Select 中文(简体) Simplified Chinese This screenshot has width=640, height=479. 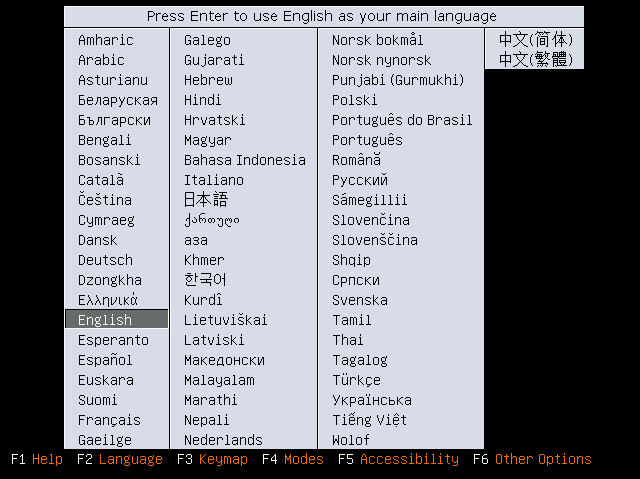tap(535, 40)
